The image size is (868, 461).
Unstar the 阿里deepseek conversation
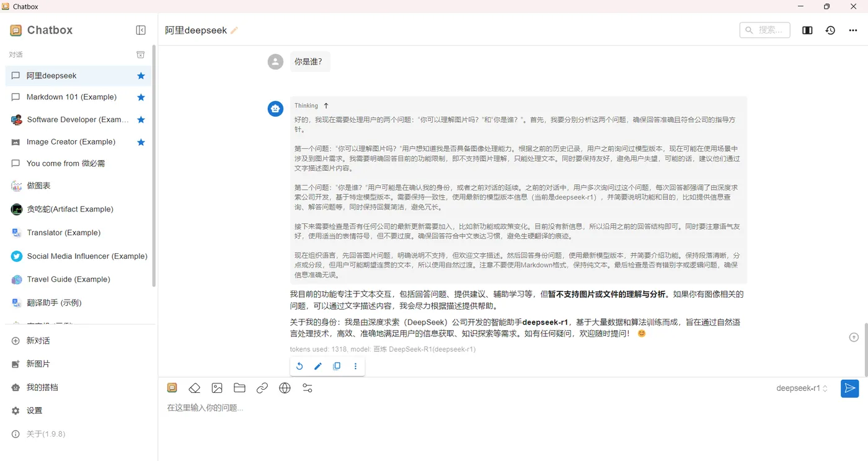141,76
